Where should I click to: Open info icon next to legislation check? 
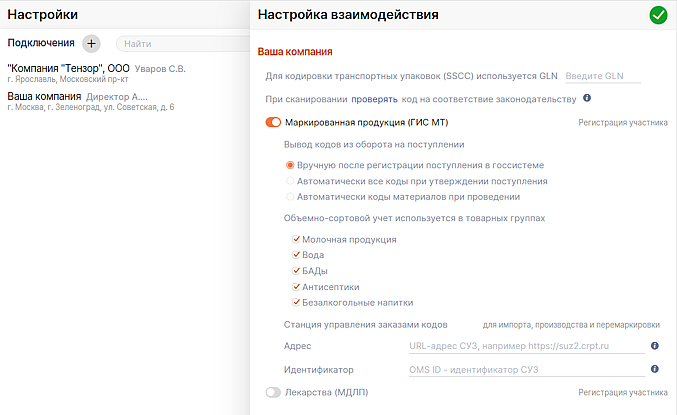587,98
